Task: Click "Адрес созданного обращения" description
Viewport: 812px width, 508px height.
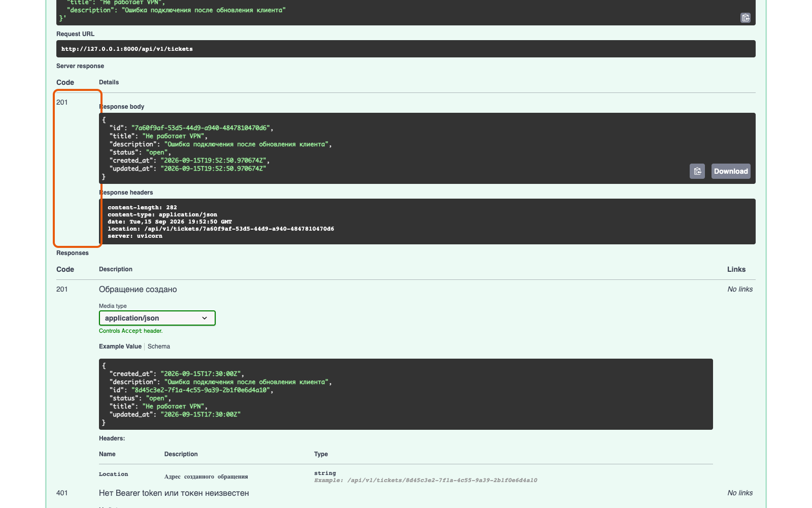Action: (206, 477)
